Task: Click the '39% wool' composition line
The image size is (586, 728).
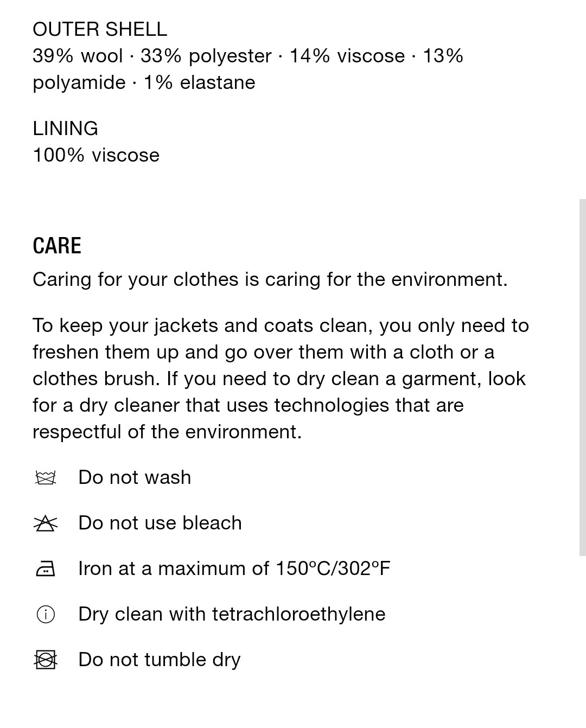Action: (248, 56)
